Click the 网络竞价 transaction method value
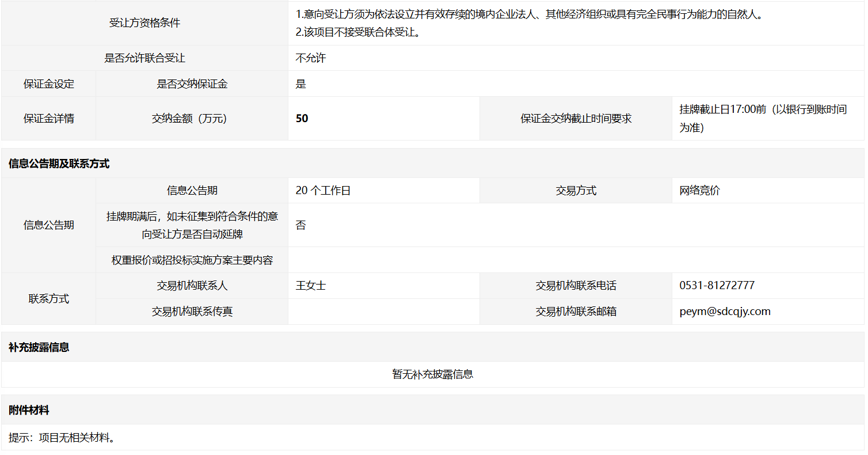 click(x=699, y=191)
